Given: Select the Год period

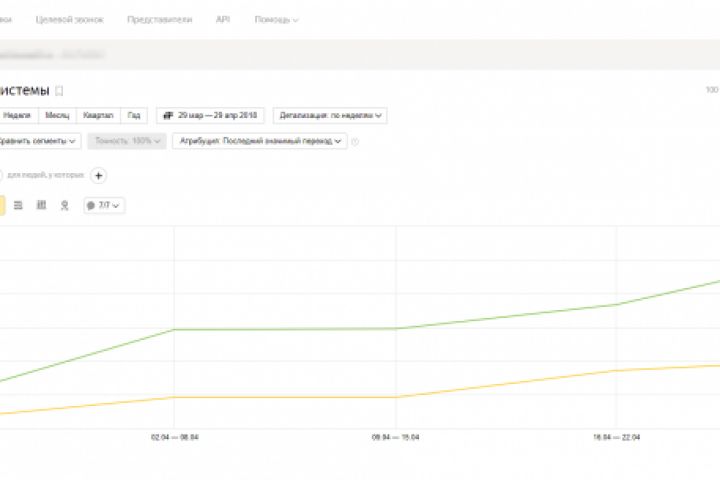Looking at the screenshot, I should 134,115.
